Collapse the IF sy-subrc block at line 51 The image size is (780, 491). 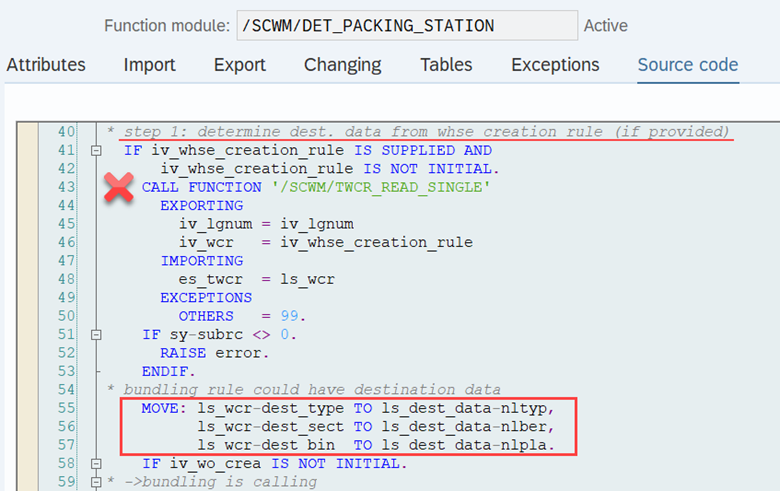[x=97, y=335]
